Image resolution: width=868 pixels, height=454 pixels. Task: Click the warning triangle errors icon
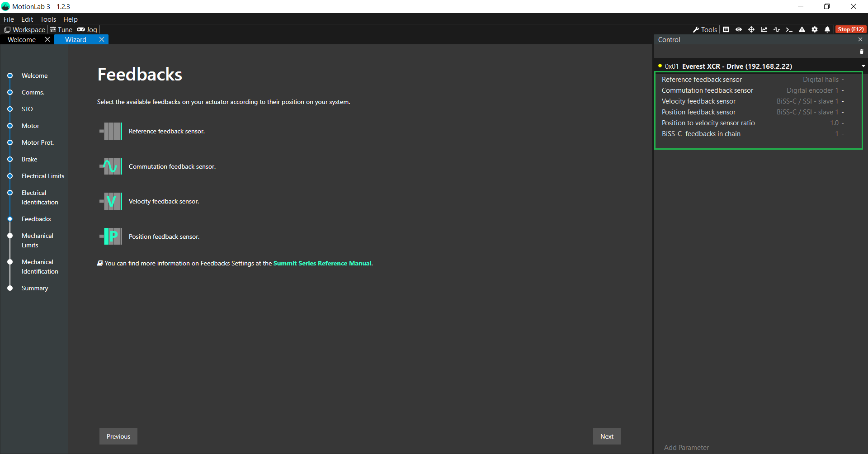[x=802, y=29]
